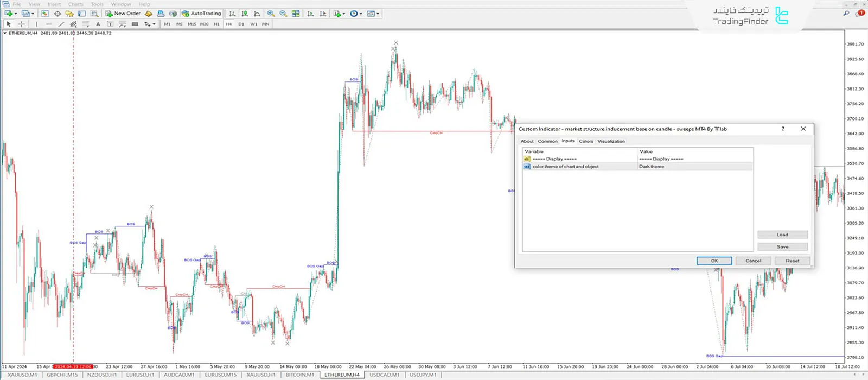The image size is (868, 380).
Task: Click the New Order toolbar button
Action: [x=123, y=14]
